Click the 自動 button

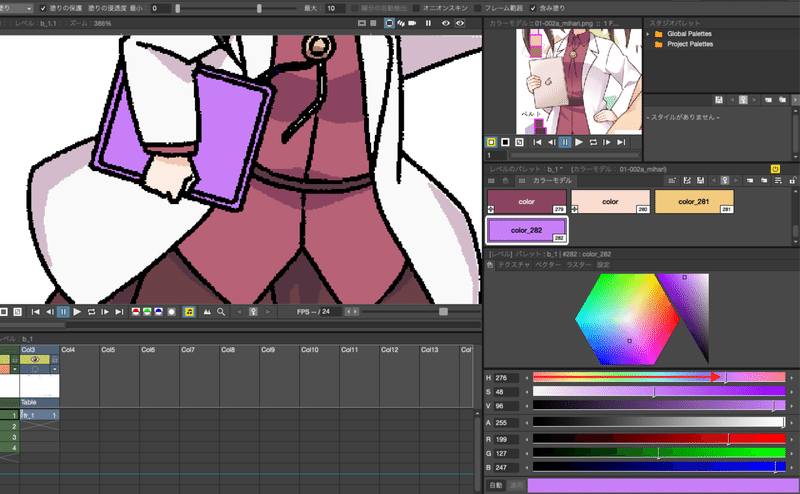496,485
